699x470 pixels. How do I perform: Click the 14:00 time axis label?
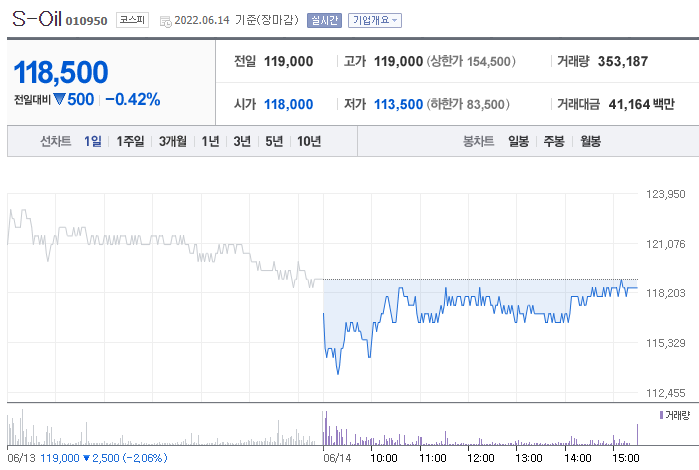pos(578,458)
